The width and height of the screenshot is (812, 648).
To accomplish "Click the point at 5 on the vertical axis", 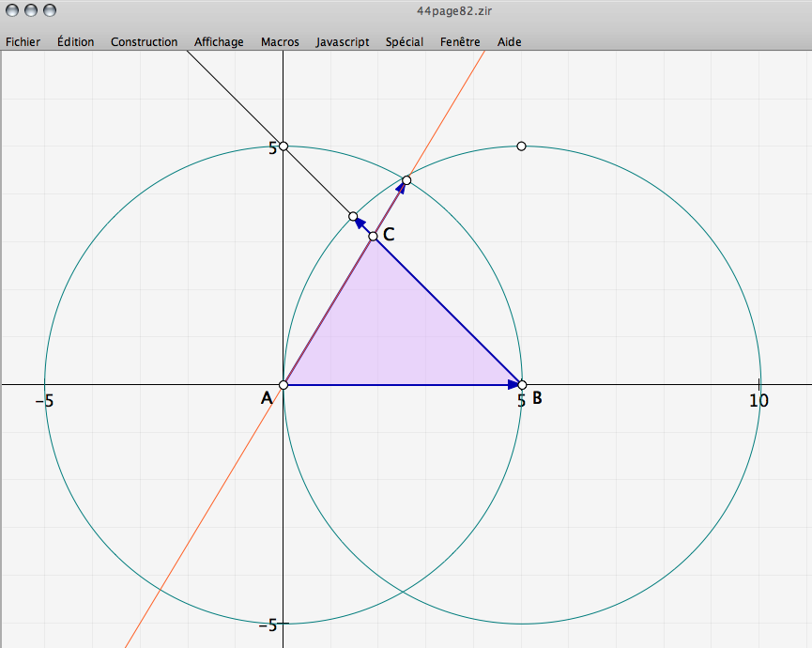I will [x=283, y=147].
